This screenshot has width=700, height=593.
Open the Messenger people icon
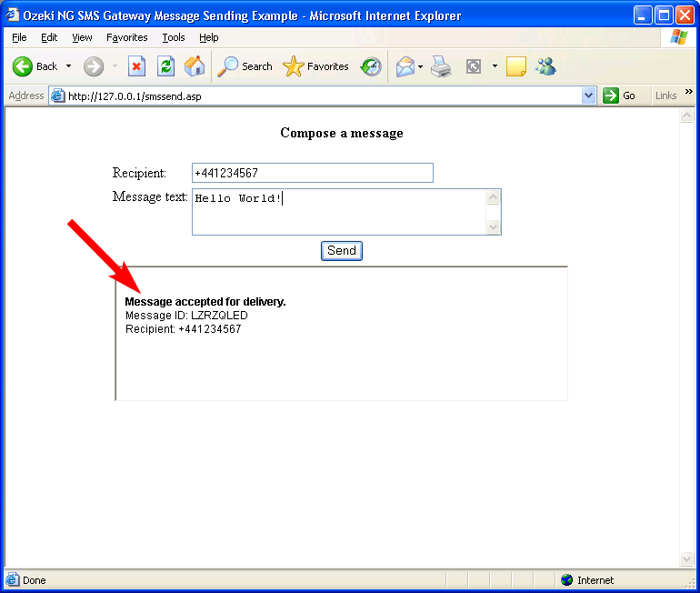(545, 66)
